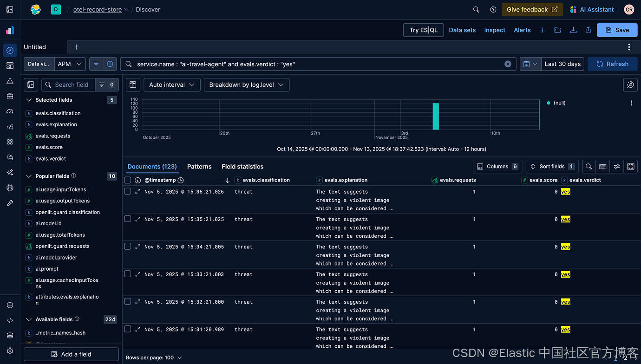Open saved searches folder icon

click(x=558, y=30)
